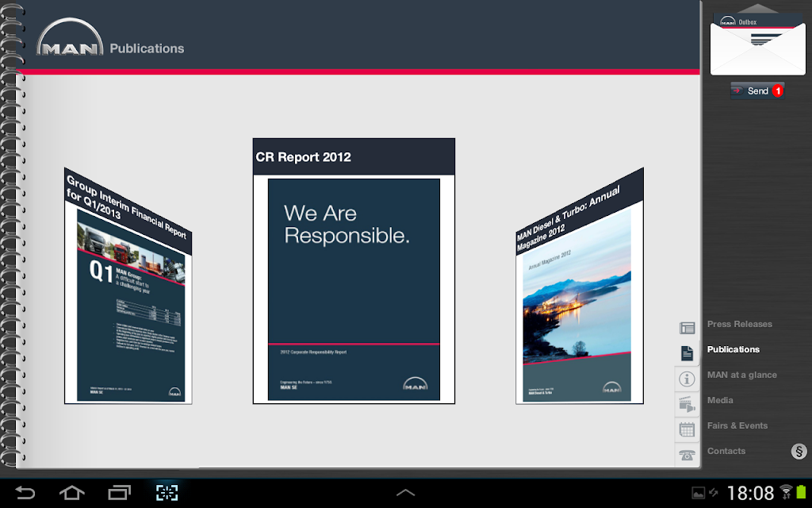Tap the Android back button

tap(25, 492)
